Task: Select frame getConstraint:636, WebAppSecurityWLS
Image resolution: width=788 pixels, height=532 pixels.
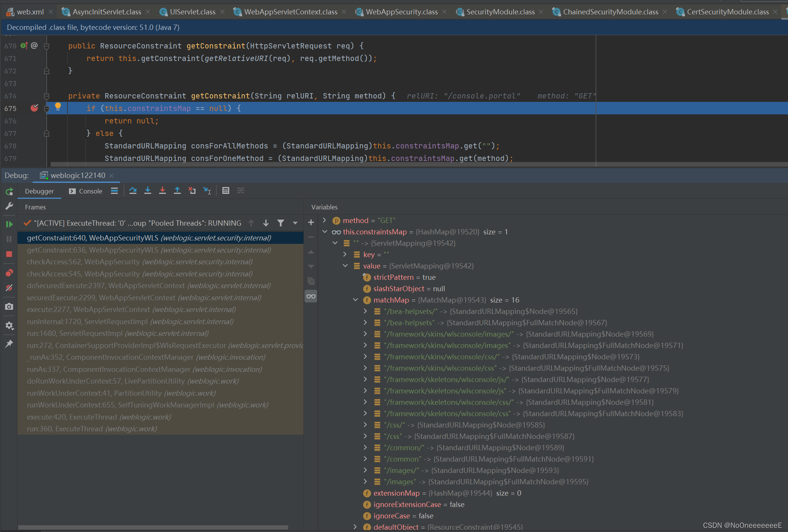Action: pyautogui.click(x=161, y=250)
